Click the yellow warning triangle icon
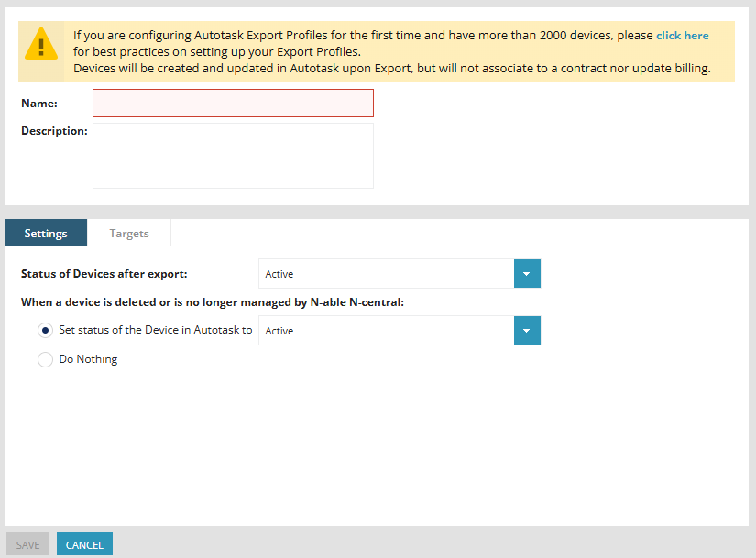The image size is (756, 558). [41, 43]
